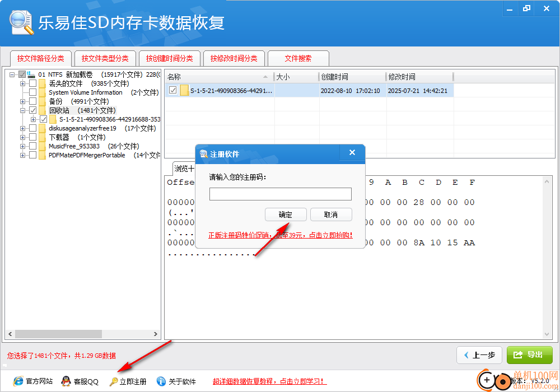The height and width of the screenshot is (392, 560).
Task: Expand the 下载器 tree node
Action: pos(22,137)
